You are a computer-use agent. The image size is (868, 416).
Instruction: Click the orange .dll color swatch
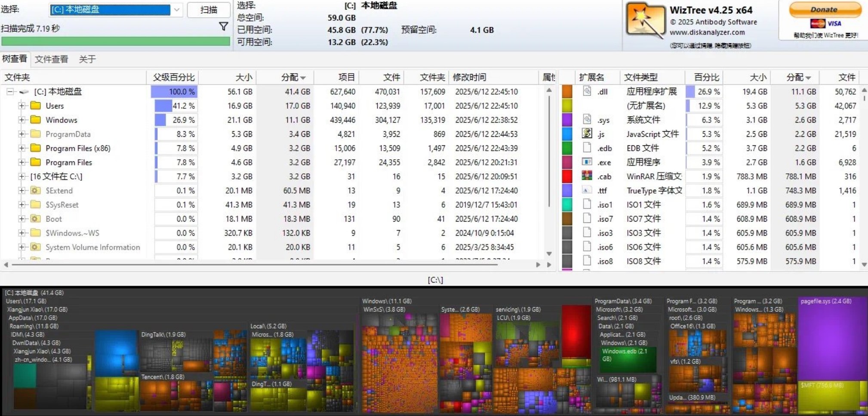pyautogui.click(x=567, y=92)
